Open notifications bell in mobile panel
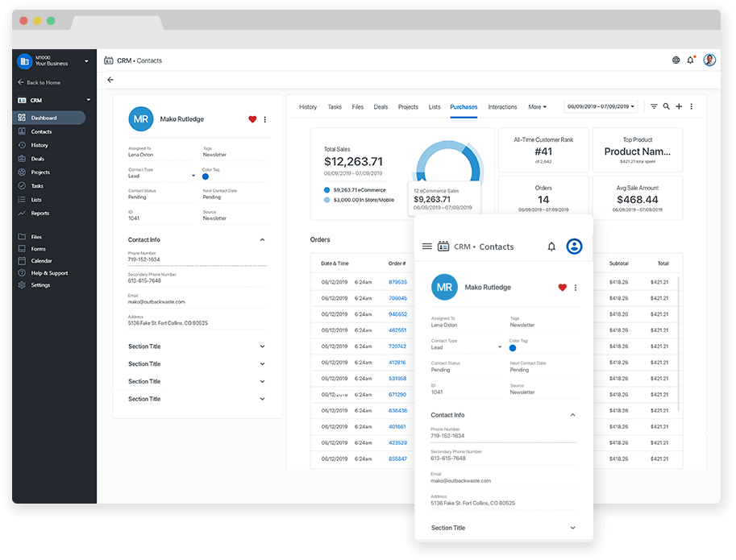This screenshot has width=736, height=560. pos(551,247)
